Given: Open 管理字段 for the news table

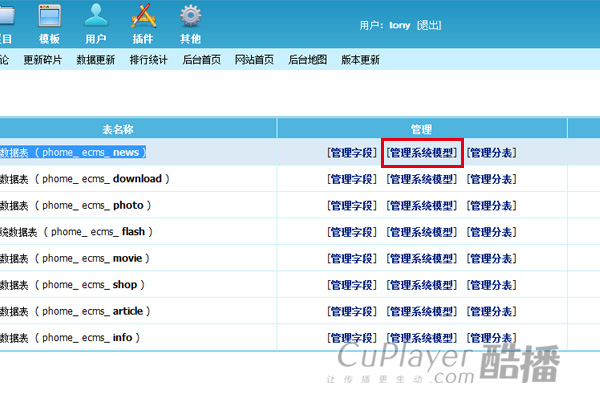Looking at the screenshot, I should 351,153.
